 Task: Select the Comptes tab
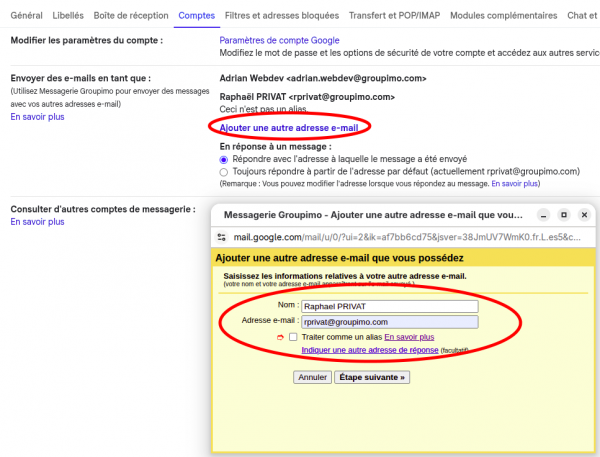tap(197, 15)
